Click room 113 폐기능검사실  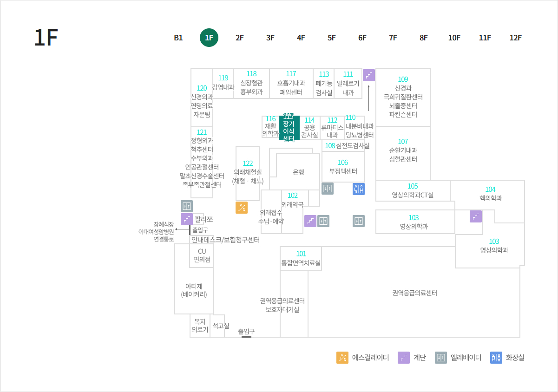(x=324, y=84)
